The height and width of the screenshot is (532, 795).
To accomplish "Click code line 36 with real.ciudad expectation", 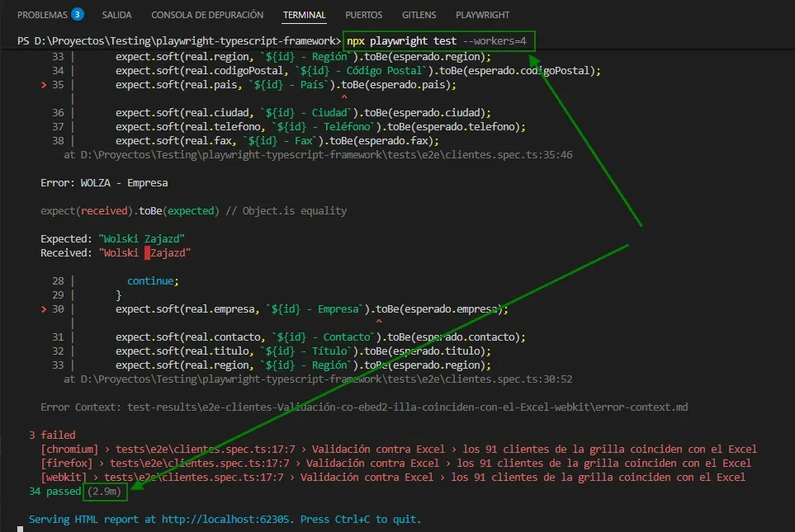I will (303, 112).
